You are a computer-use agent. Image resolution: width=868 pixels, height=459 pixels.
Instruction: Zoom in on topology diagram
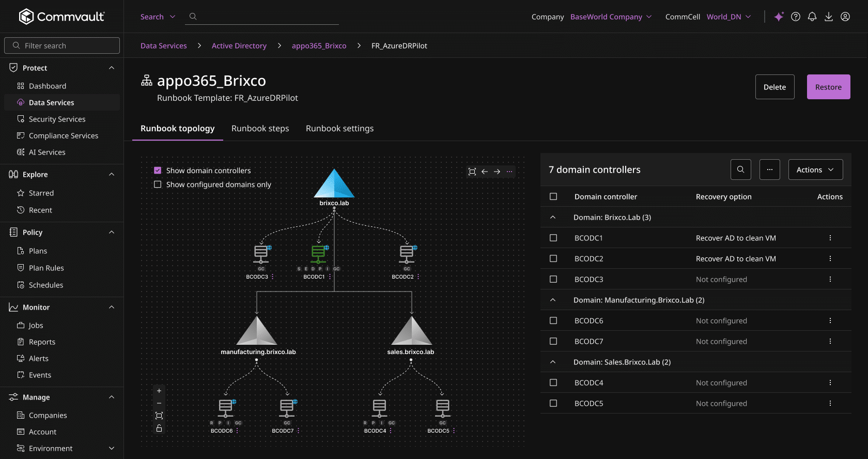[x=159, y=391]
